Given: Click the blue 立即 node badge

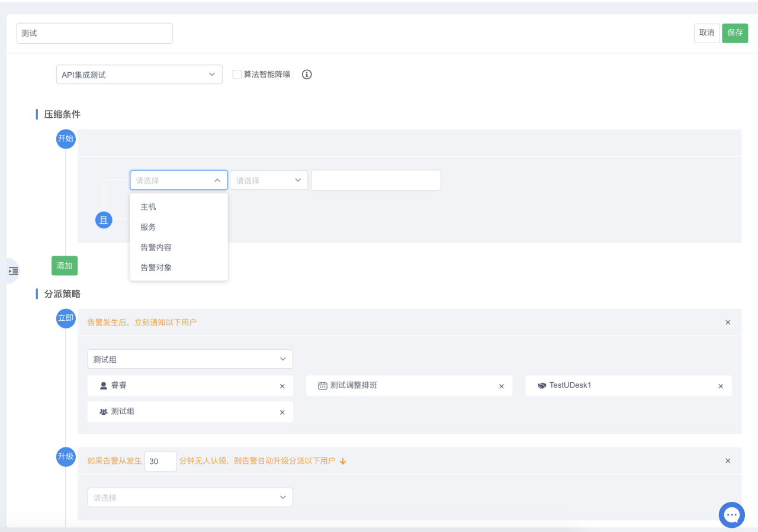Looking at the screenshot, I should tap(66, 318).
